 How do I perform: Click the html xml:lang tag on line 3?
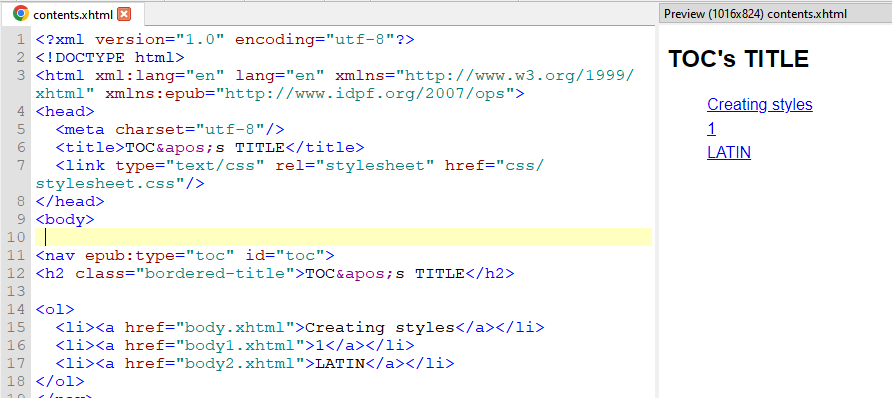click(x=334, y=76)
